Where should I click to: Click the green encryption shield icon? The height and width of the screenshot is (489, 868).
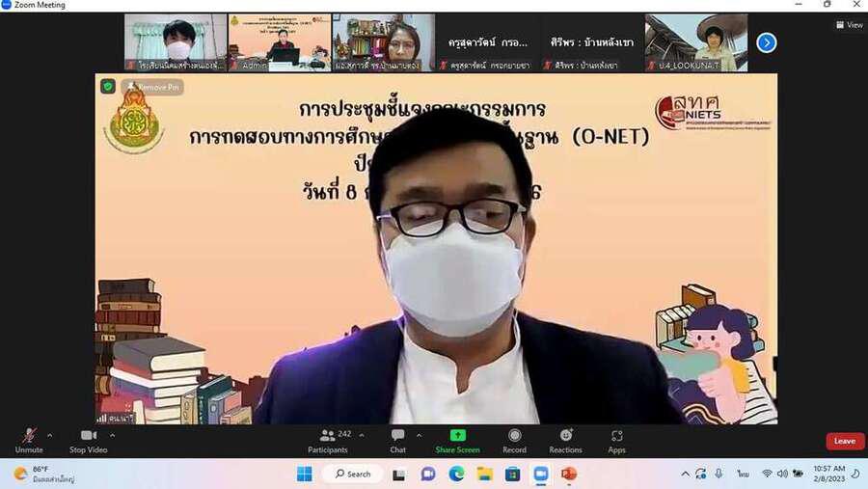109,86
